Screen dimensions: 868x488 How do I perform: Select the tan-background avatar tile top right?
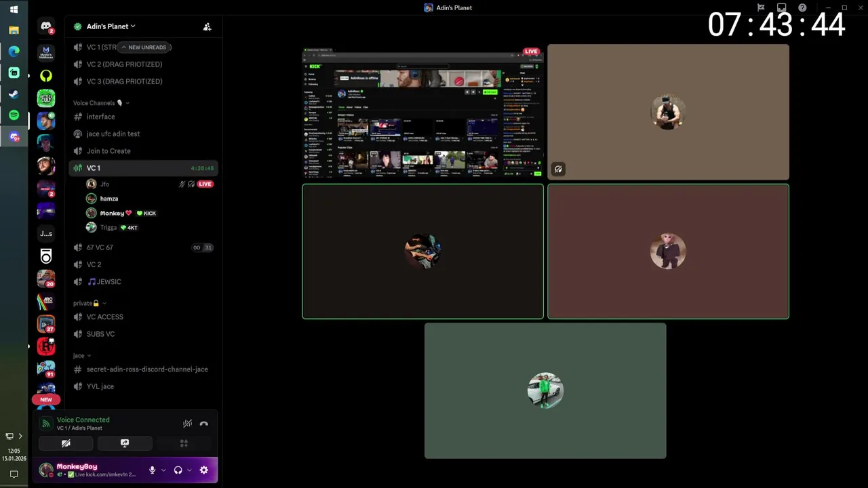pyautogui.click(x=668, y=113)
